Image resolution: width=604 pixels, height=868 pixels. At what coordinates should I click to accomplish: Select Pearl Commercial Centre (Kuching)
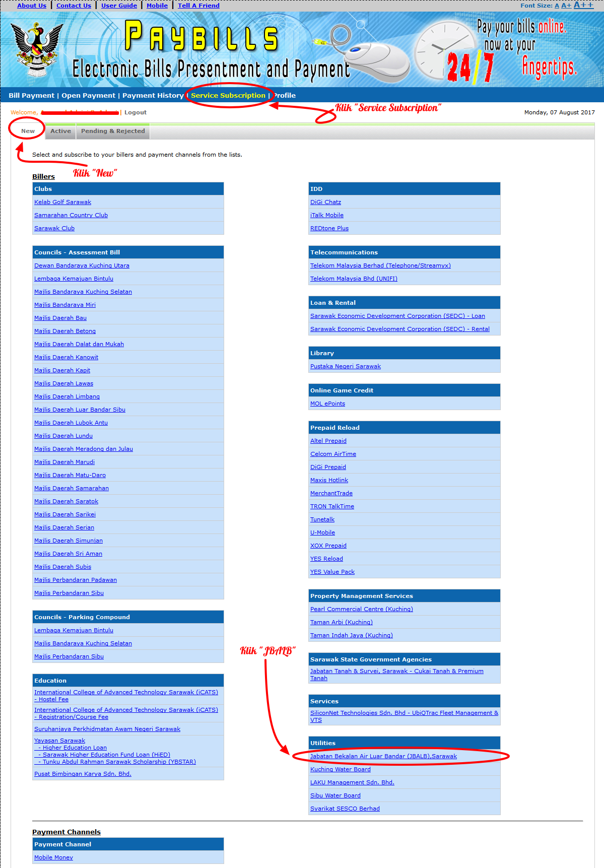(x=362, y=609)
